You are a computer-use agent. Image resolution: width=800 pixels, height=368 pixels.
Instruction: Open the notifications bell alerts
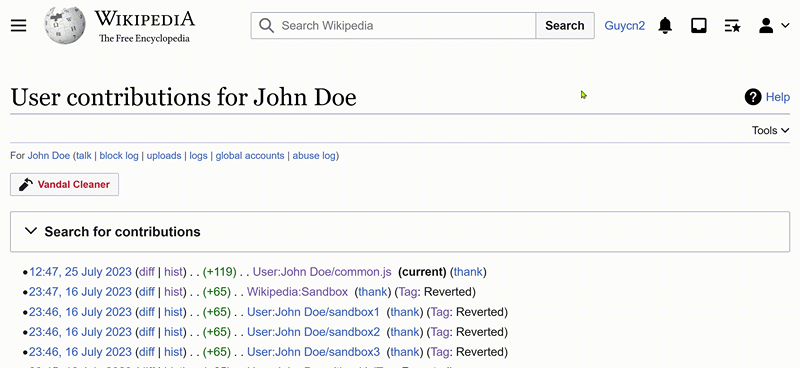(x=665, y=26)
